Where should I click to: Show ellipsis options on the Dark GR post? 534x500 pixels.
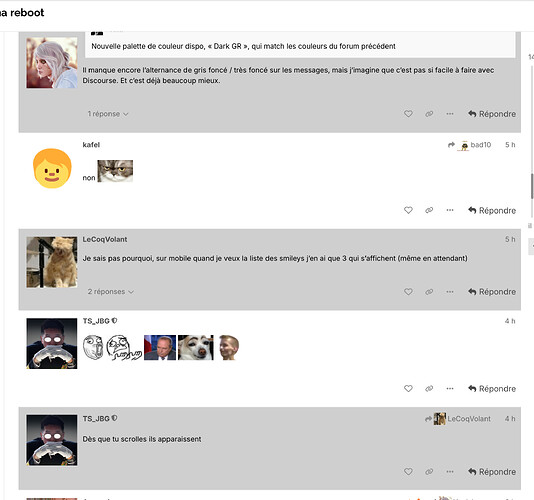tap(450, 114)
